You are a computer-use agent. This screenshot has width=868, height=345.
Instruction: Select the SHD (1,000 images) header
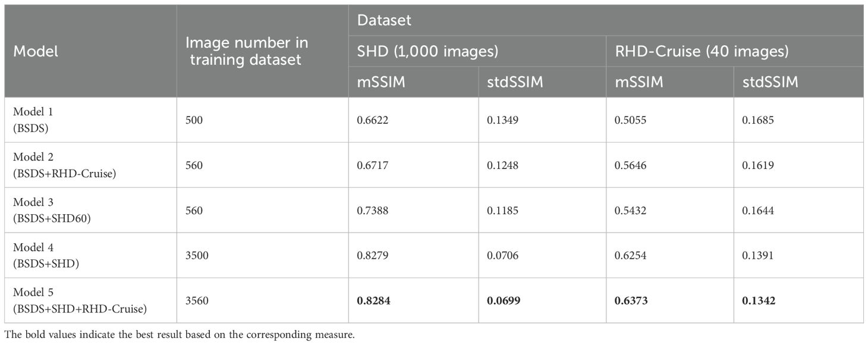pyautogui.click(x=423, y=52)
